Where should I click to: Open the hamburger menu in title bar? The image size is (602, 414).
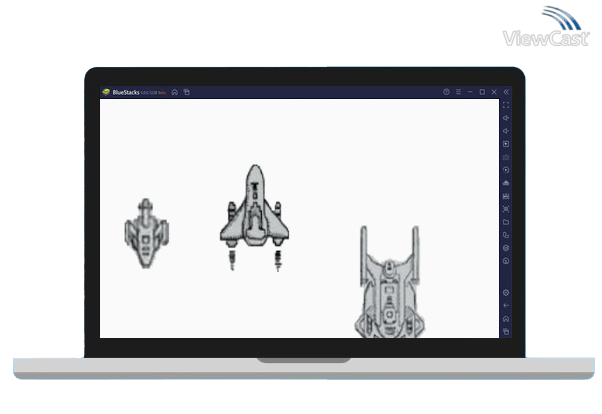(x=458, y=92)
